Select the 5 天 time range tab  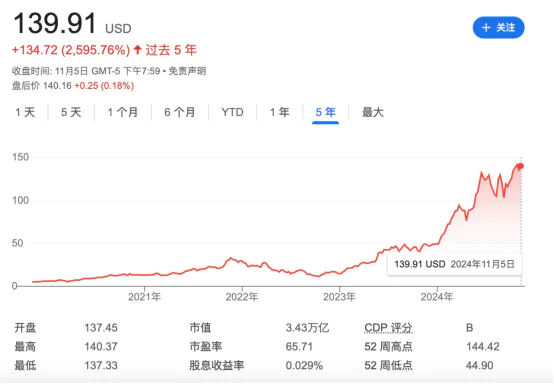[x=71, y=112]
